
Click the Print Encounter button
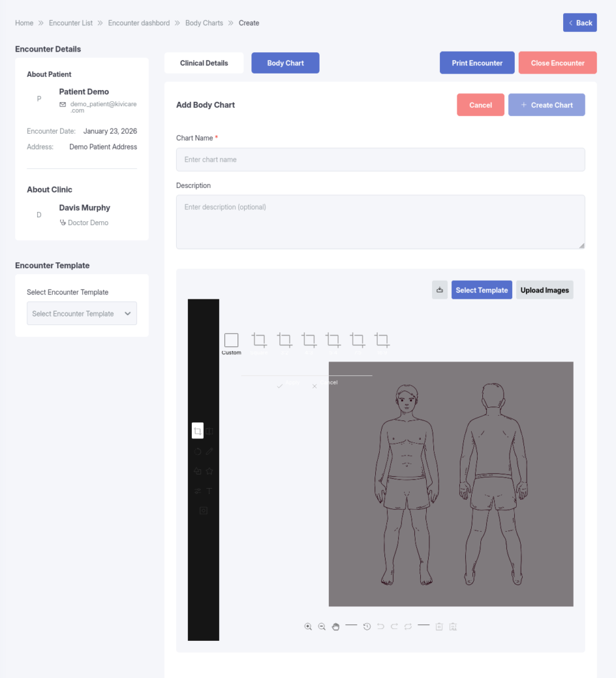coord(477,63)
